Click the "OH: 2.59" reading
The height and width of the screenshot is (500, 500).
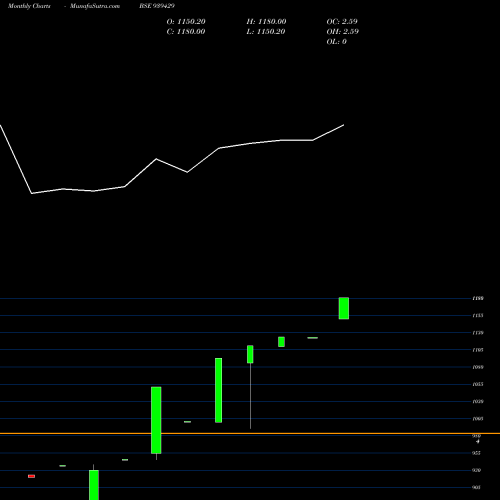343,32
